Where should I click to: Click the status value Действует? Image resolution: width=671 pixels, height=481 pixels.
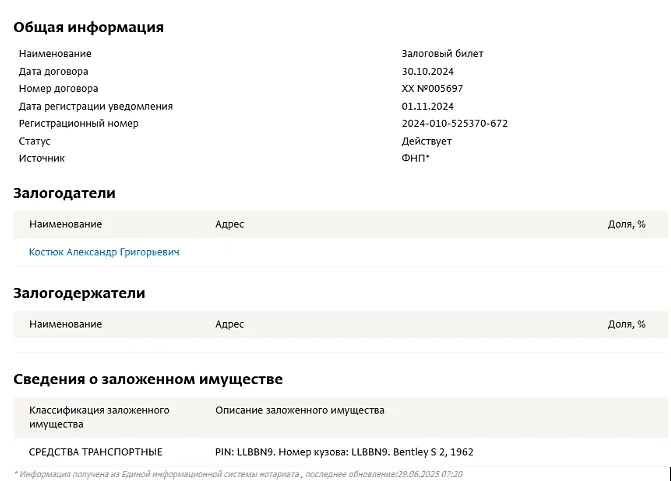tap(426, 141)
